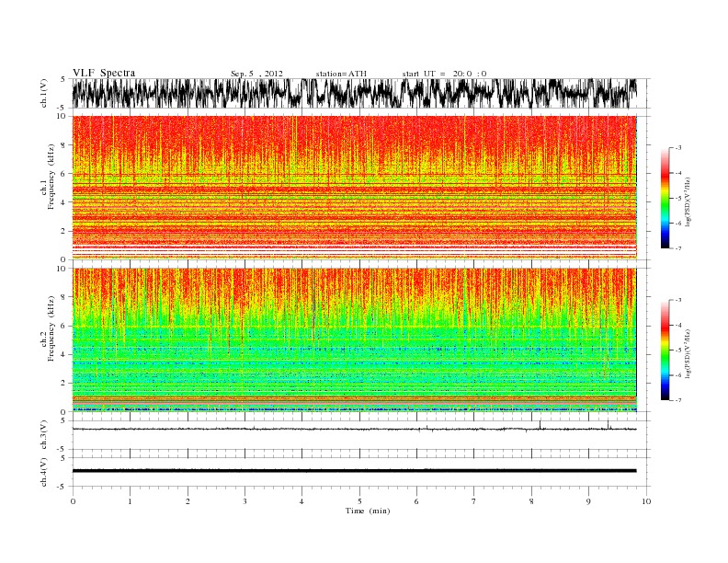Screen dimensions: 728x563
Task: Click the "station=ATH" header label
Action: 341,74
